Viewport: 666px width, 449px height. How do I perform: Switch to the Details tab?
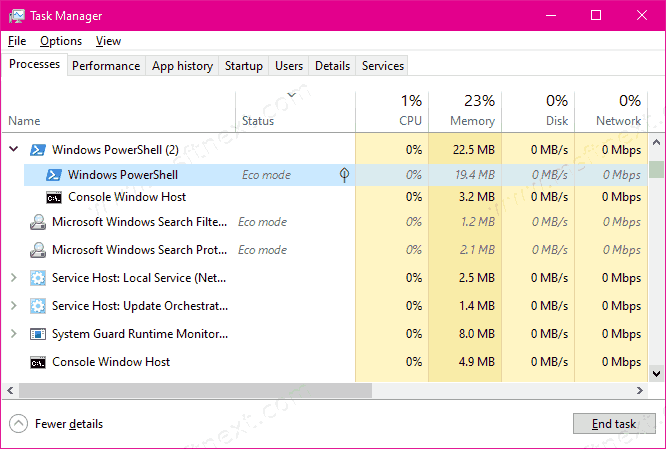(333, 66)
